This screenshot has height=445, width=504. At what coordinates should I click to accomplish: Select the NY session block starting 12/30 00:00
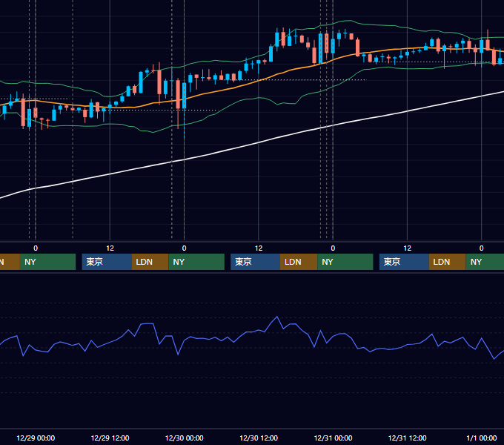pyautogui.click(x=196, y=262)
